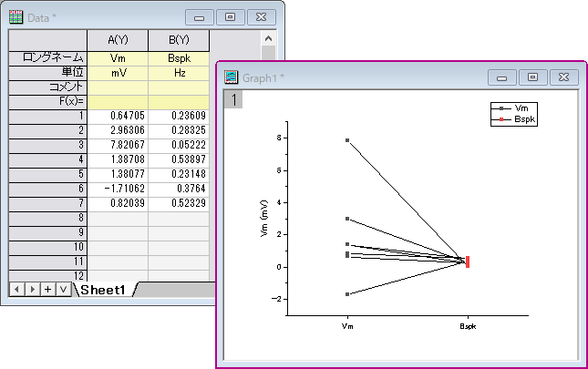
Task: Select cell with value 1.38708
Action: pos(118,159)
